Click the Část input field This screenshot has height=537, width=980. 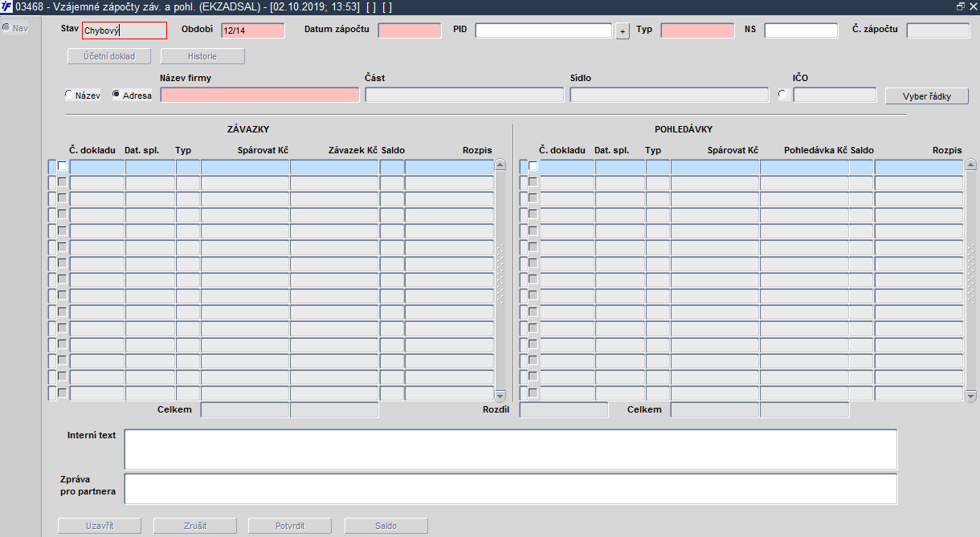(x=464, y=95)
